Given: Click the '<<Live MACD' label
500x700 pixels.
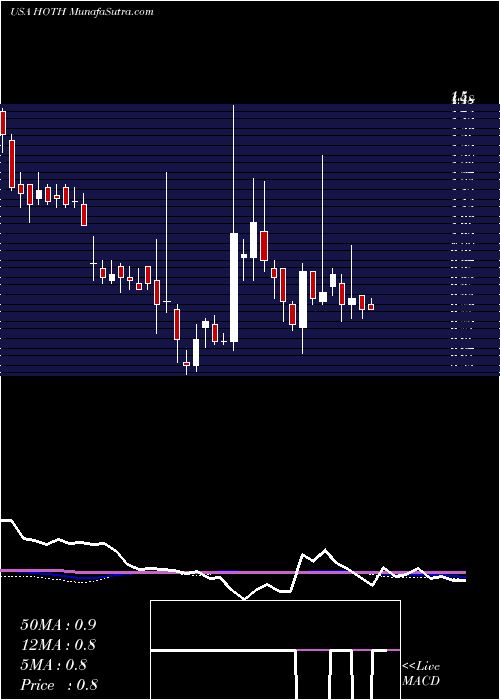Looking at the screenshot, I should coord(421,674).
